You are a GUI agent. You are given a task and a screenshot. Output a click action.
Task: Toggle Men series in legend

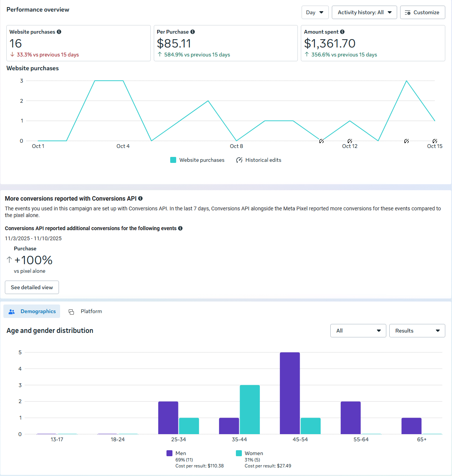170,453
